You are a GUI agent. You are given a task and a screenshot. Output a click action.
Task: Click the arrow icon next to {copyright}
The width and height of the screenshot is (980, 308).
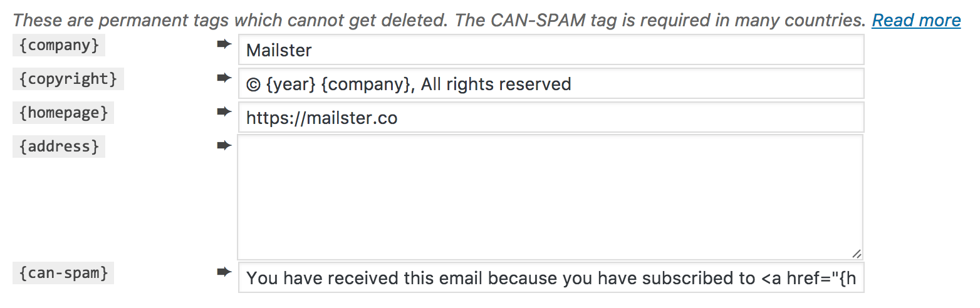click(224, 78)
